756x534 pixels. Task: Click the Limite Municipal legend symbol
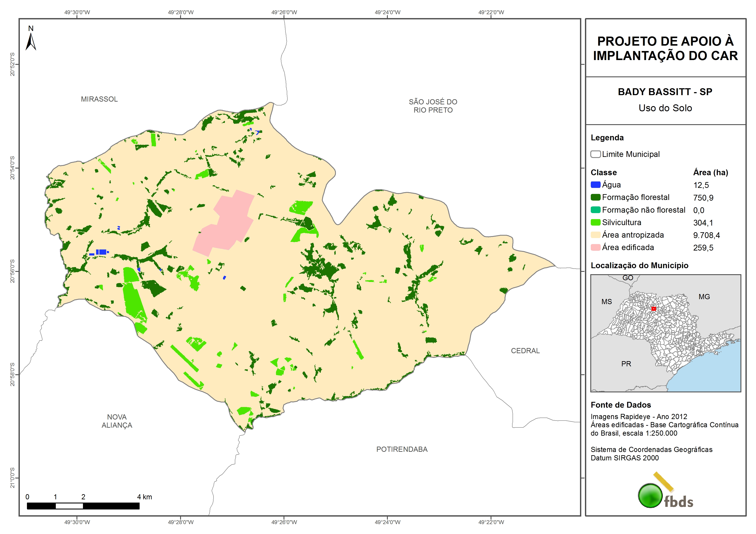[595, 154]
